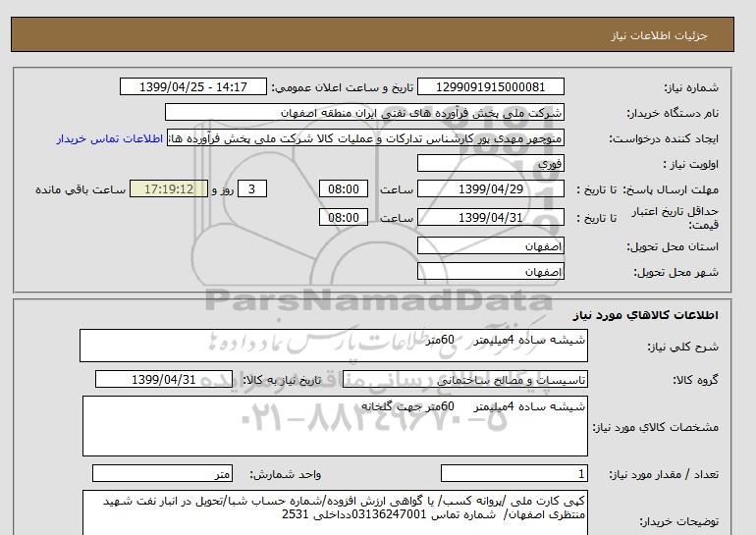Select the buyer notes box with phone 03136247001
Viewport: 756px width, 535px height.
pyautogui.click(x=335, y=512)
